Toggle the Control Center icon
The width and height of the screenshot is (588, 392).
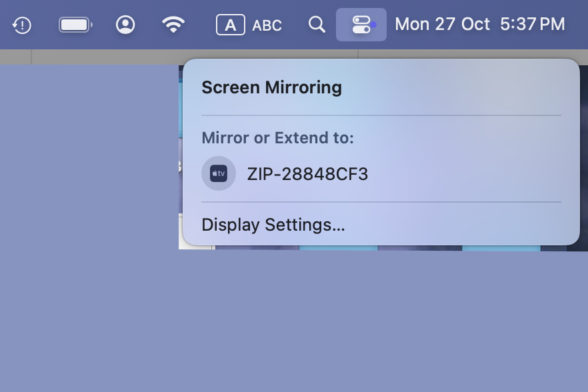(x=361, y=25)
